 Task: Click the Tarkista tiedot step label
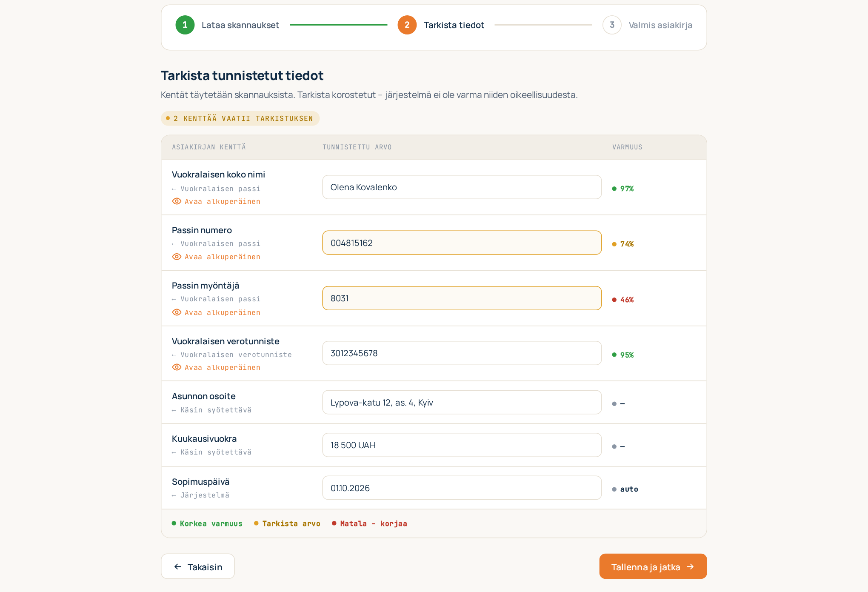pos(454,25)
